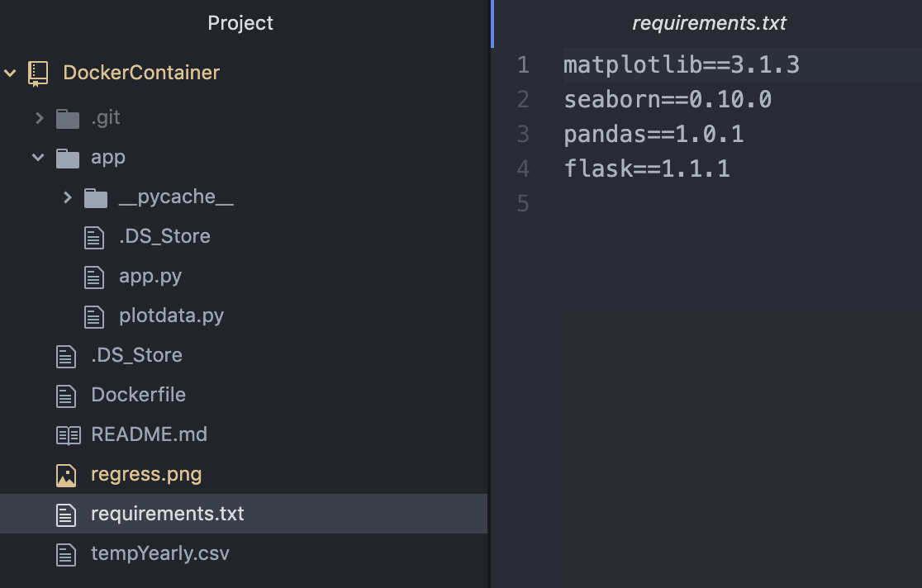This screenshot has height=588, width=922.
Task: Open README.md file
Action: tap(150, 434)
